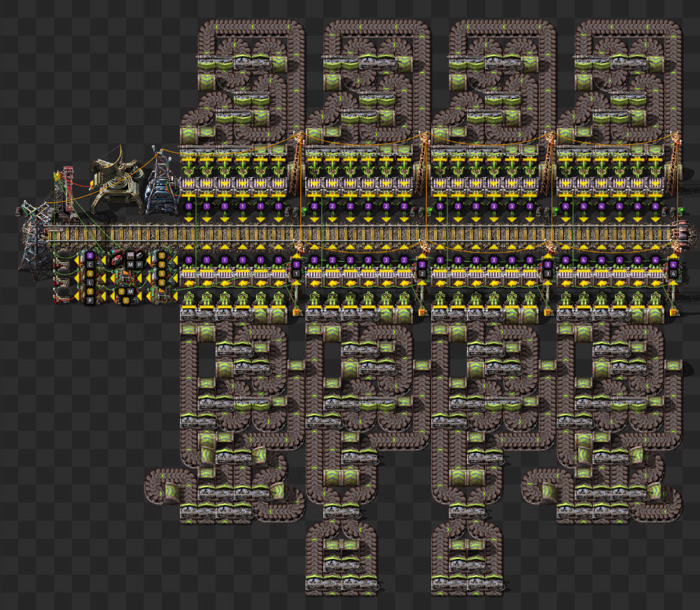Click the M signal beside the lower yellow signal
Image resolution: width=700 pixels, height=610 pixels.
pyautogui.click(x=130, y=291)
